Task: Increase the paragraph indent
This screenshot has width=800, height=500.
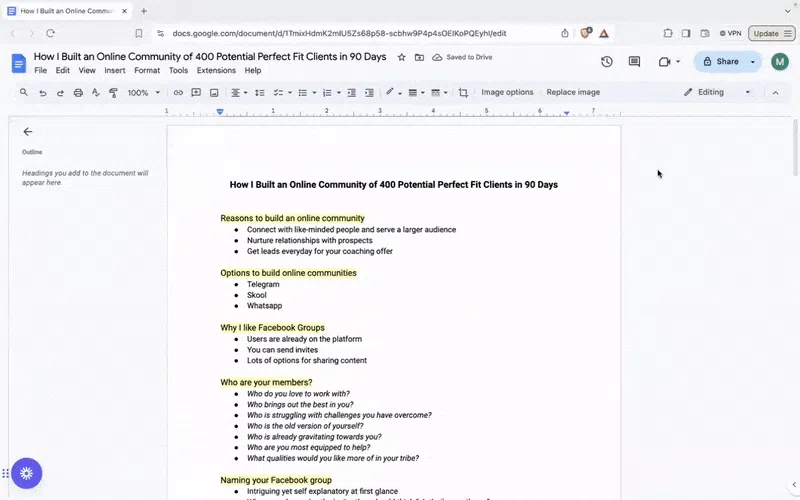Action: pyautogui.click(x=369, y=93)
